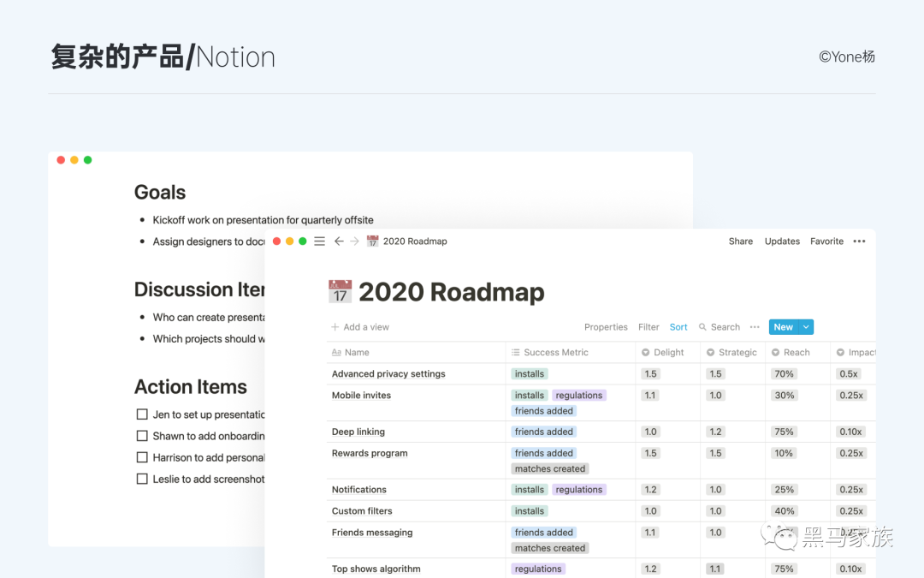Image resolution: width=924 pixels, height=578 pixels.
Task: Open the Success Metric column header menu
Action: 571,352
